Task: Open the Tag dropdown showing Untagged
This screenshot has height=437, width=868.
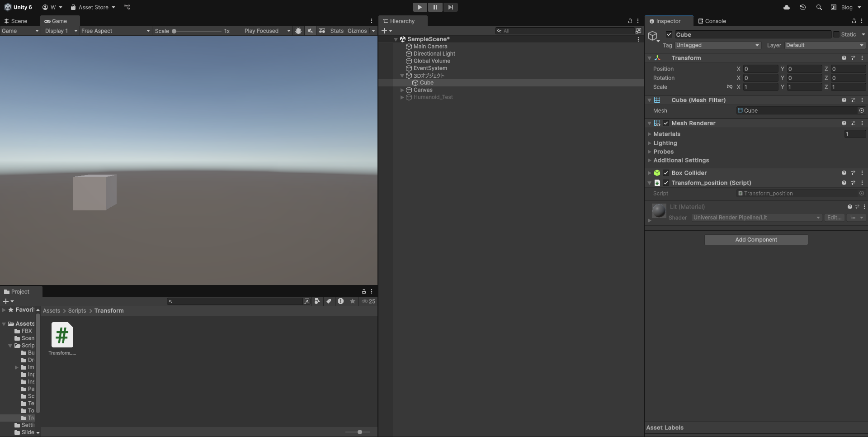Action: pos(717,45)
